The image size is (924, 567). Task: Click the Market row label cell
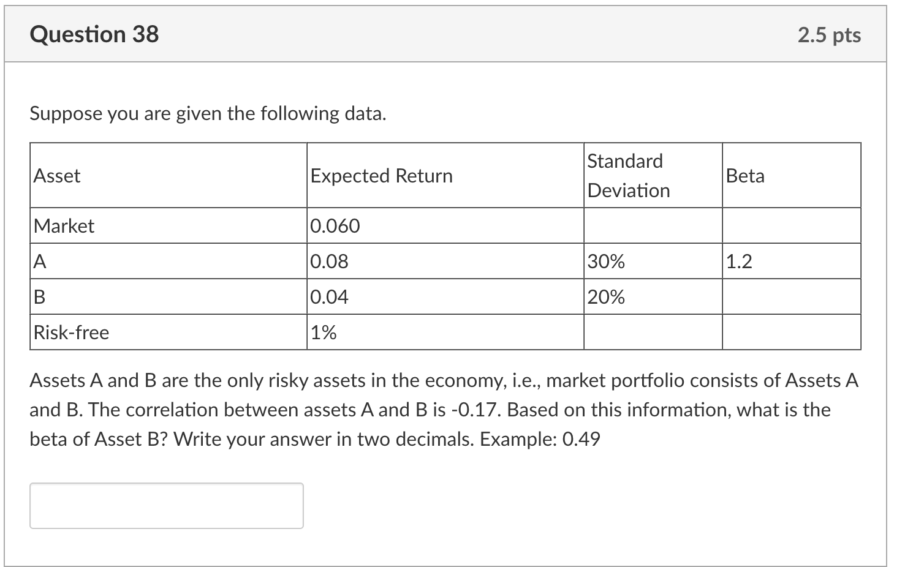coord(169,226)
